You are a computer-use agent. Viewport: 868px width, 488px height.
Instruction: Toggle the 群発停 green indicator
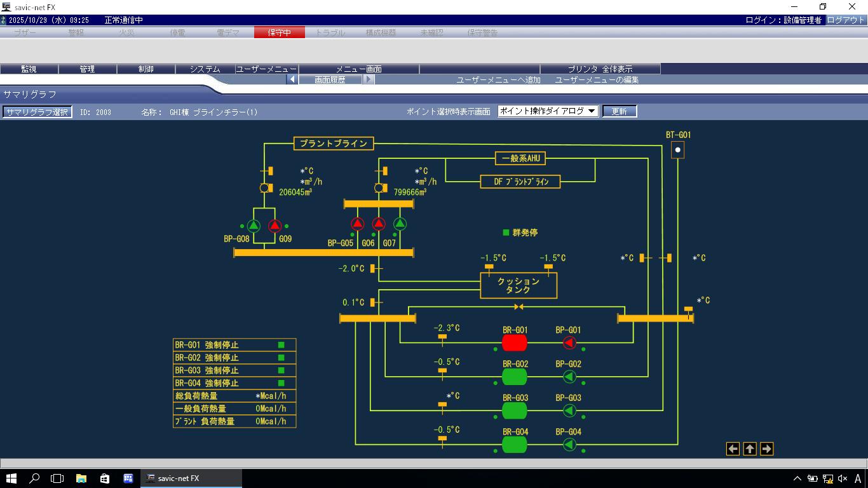click(506, 233)
